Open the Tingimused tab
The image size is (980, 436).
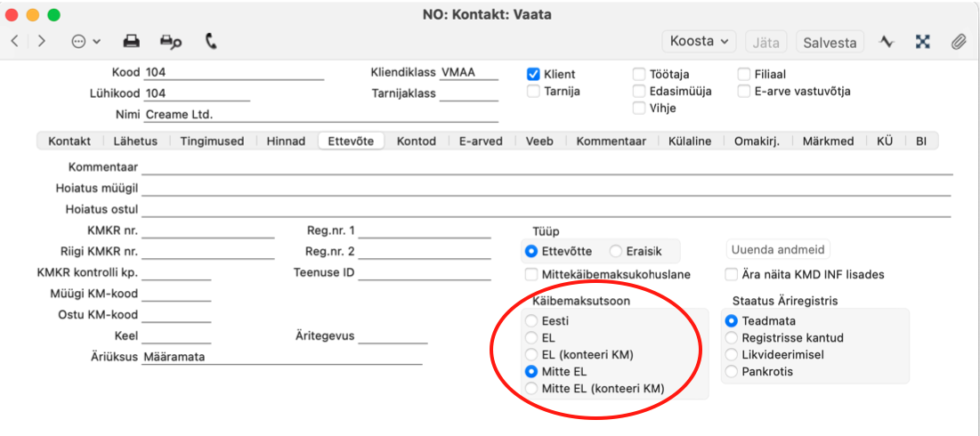pyautogui.click(x=212, y=141)
